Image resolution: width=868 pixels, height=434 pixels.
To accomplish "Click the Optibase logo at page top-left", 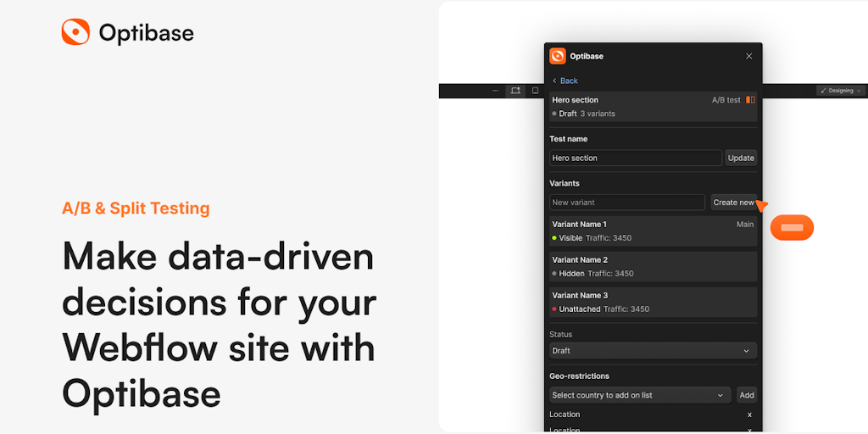I will (128, 33).
